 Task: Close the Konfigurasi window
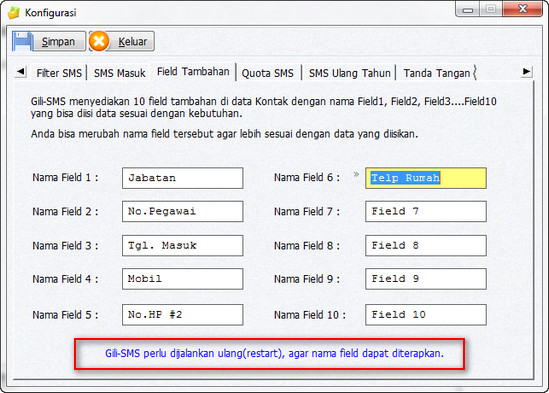coord(523,9)
